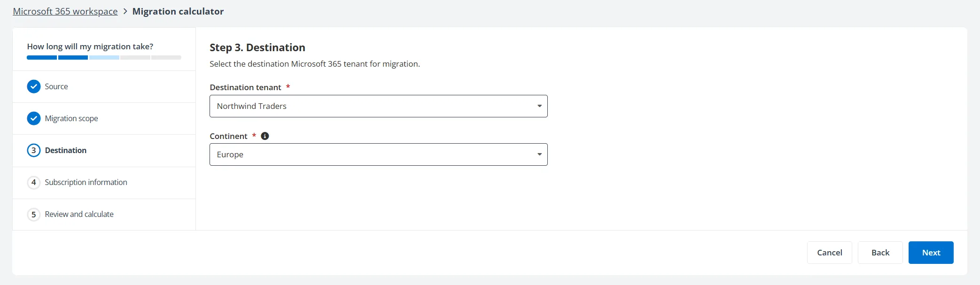Click the migration progress bar

click(x=103, y=57)
